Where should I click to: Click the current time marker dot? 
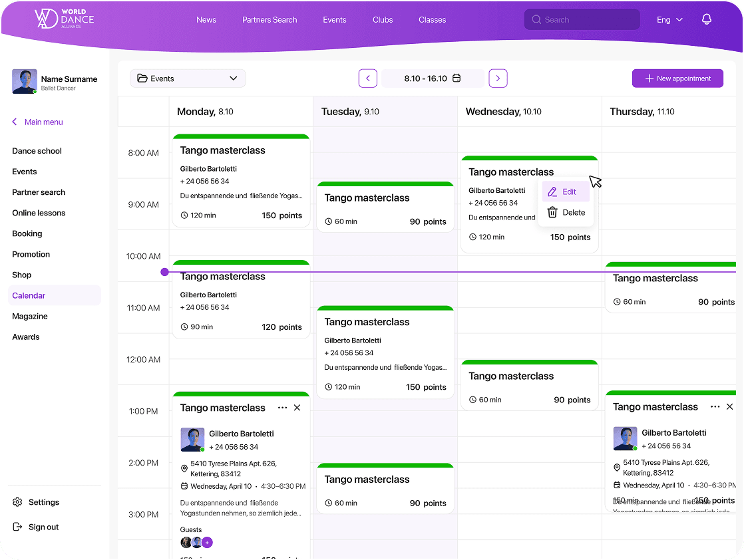tap(164, 272)
